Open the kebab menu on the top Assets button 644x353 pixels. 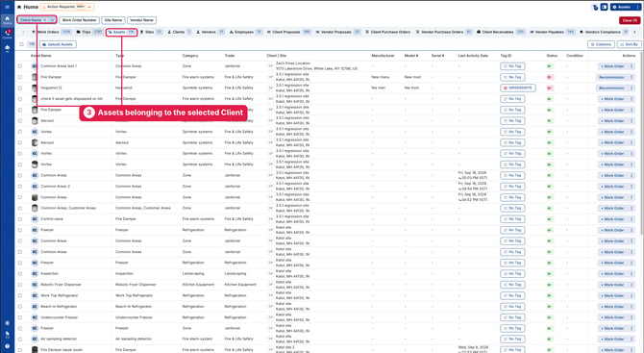coord(637,7)
